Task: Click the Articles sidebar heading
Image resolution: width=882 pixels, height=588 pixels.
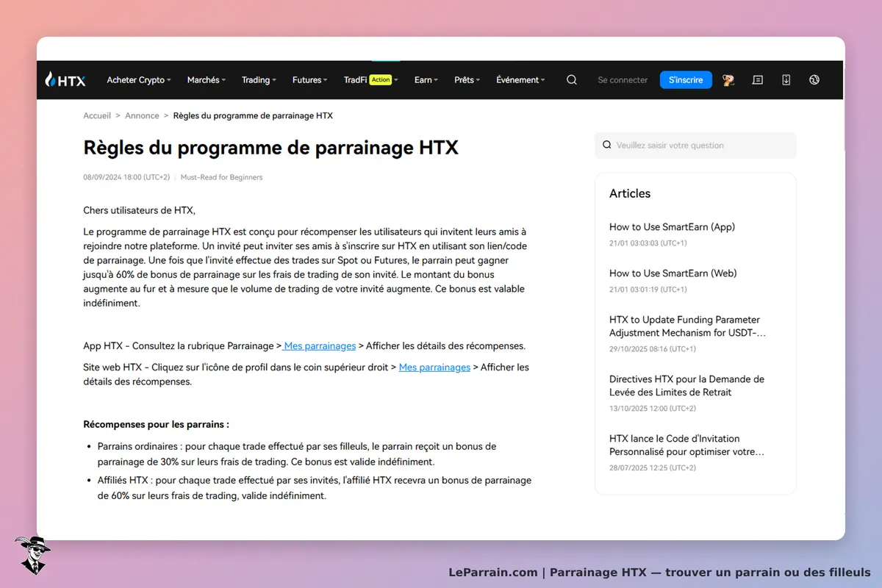Action: click(630, 194)
